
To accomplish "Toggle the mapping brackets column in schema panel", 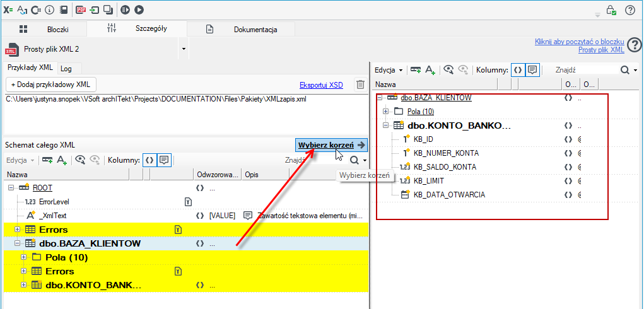I will point(149,160).
